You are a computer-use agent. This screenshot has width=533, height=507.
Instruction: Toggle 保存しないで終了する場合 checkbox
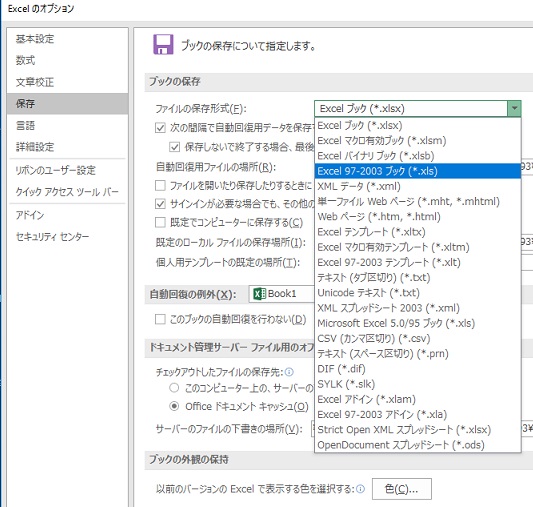[x=174, y=147]
